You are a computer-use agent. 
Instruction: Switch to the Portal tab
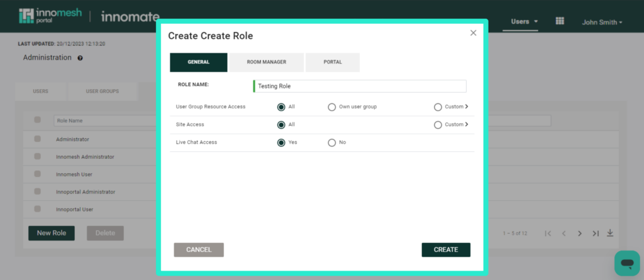point(333,62)
